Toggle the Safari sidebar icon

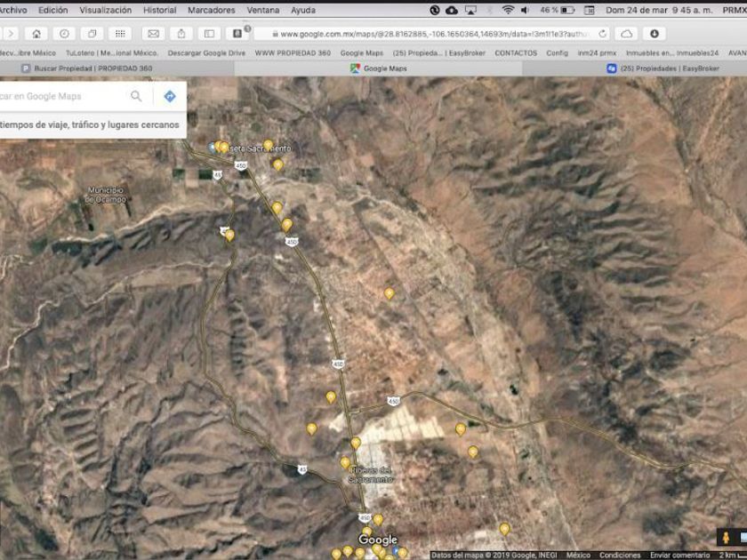coord(209,34)
